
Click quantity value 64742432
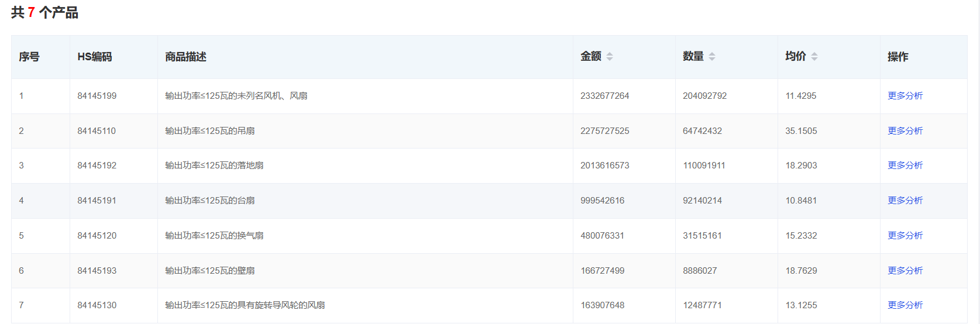coord(703,131)
